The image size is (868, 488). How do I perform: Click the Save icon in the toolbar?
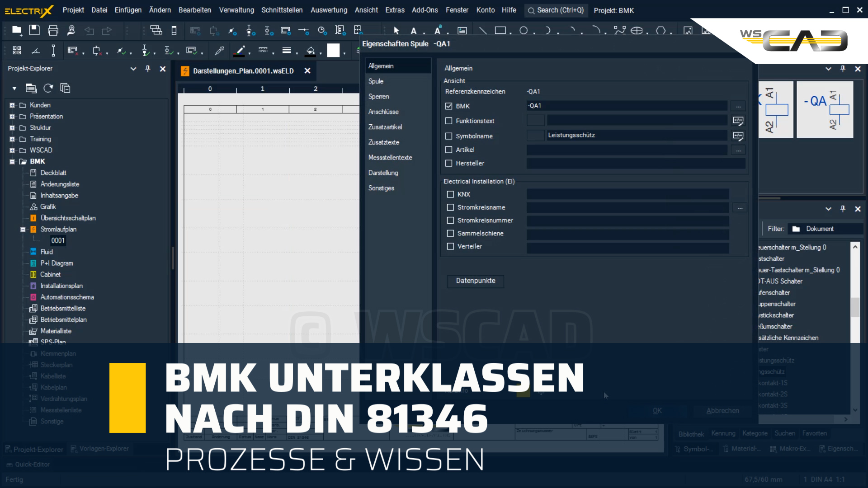(34, 30)
